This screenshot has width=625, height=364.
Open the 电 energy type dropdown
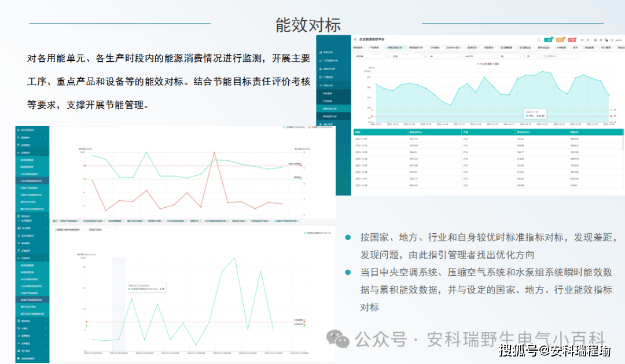coord(510,56)
